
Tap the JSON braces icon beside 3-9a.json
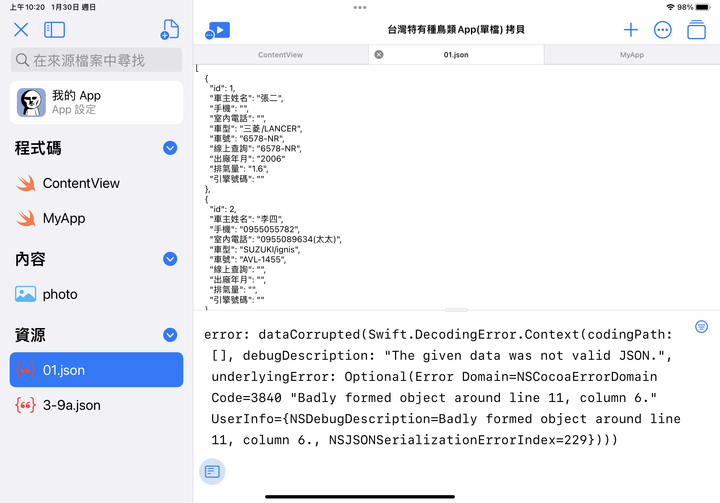click(x=25, y=405)
